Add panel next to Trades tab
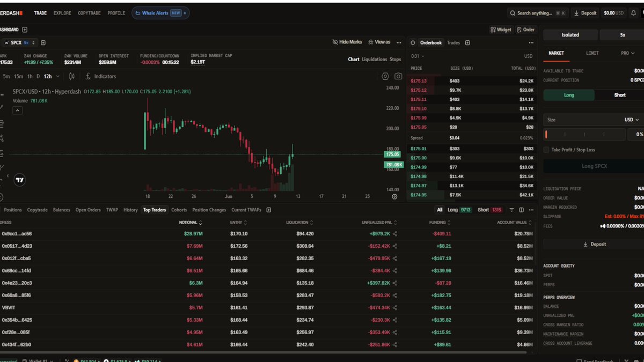644x362 pixels. point(467,43)
